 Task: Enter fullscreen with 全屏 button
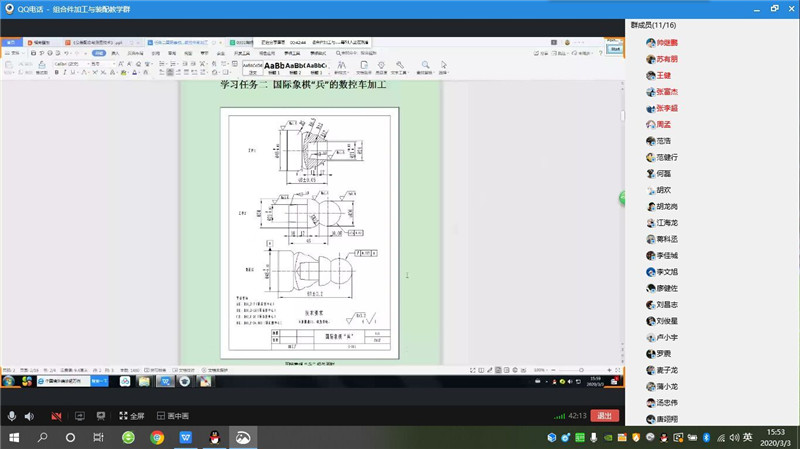131,415
